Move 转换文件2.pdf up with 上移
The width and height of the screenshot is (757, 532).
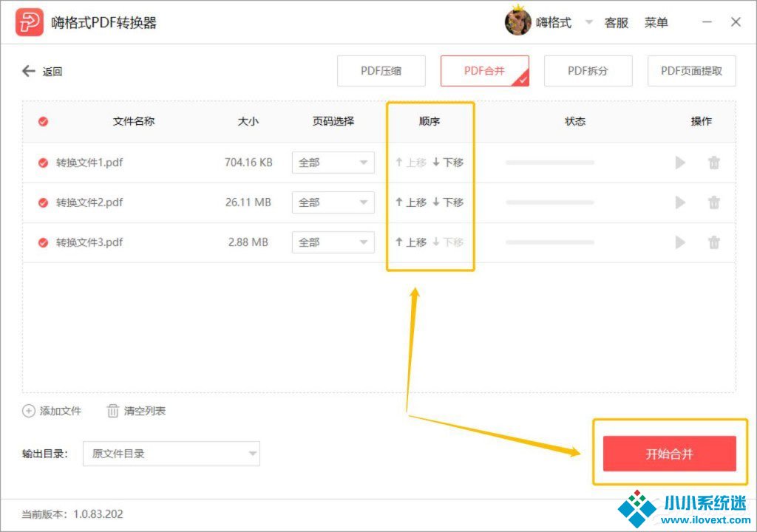pyautogui.click(x=411, y=202)
